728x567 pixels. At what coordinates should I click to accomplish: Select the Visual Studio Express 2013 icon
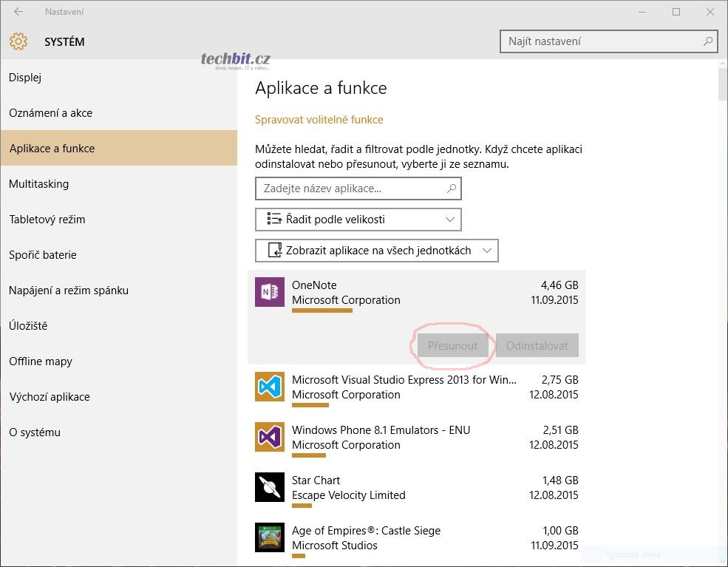click(269, 387)
